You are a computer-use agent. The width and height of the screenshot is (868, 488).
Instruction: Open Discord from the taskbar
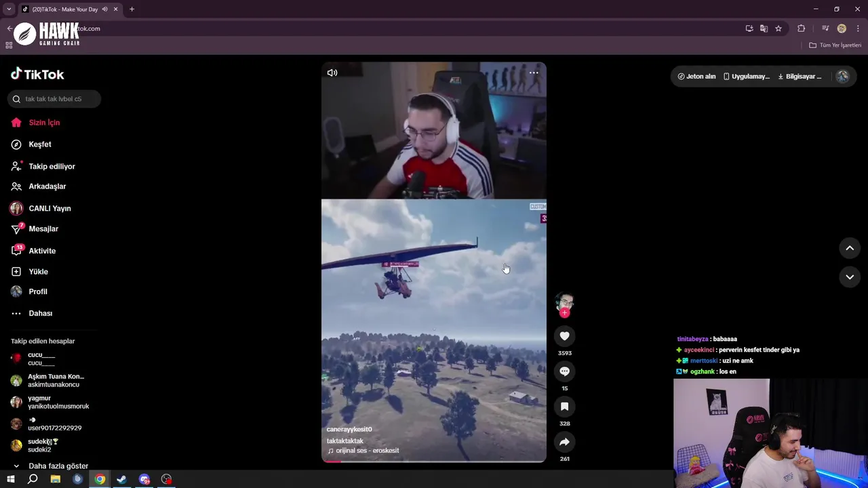pyautogui.click(x=144, y=479)
